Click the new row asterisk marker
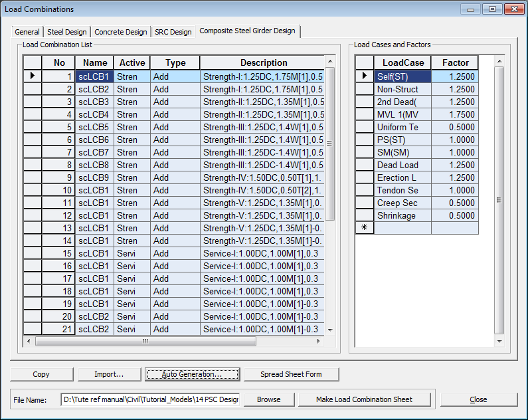 [x=364, y=228]
